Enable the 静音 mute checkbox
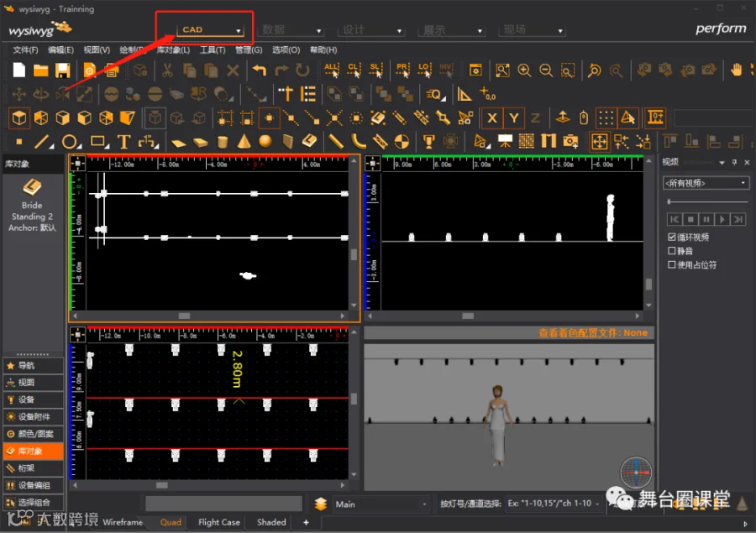 click(x=672, y=251)
